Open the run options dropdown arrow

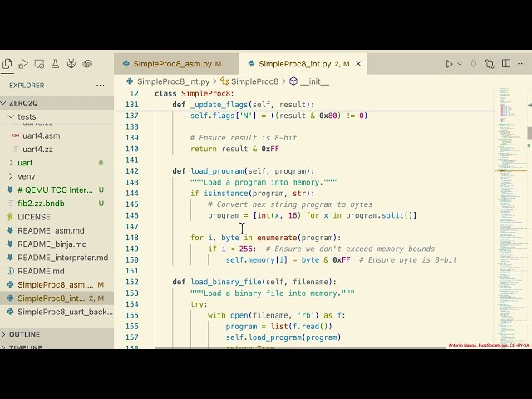pos(460,64)
